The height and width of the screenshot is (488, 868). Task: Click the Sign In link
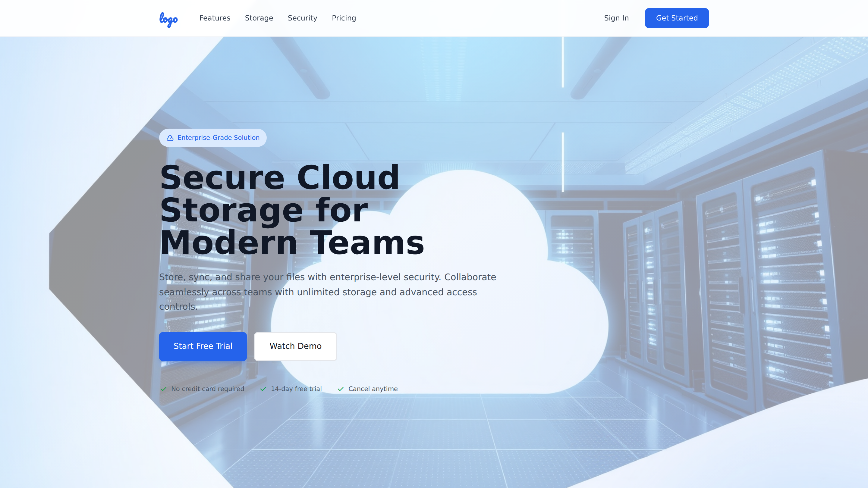coord(616,18)
